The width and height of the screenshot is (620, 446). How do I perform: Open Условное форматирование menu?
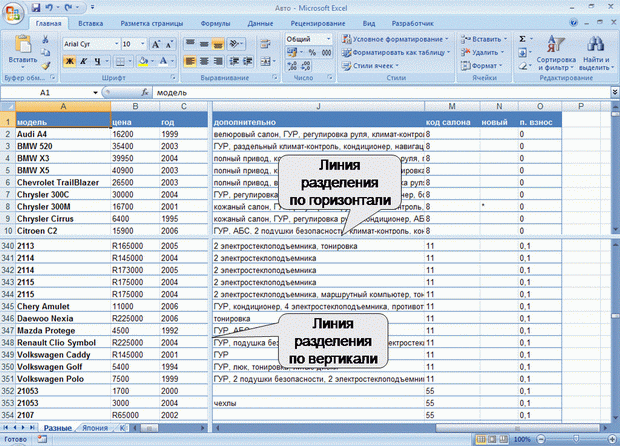click(x=395, y=39)
